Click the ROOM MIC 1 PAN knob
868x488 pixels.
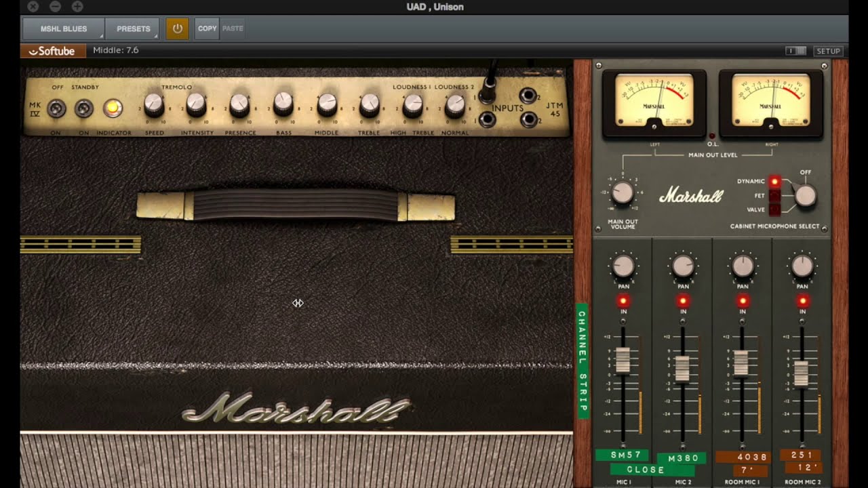coord(743,266)
